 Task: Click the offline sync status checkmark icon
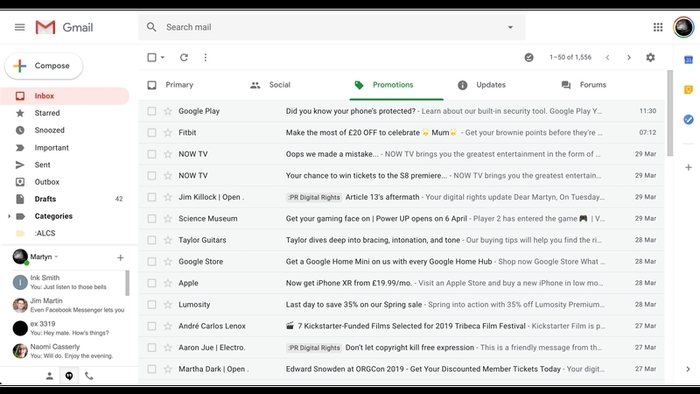coord(529,57)
